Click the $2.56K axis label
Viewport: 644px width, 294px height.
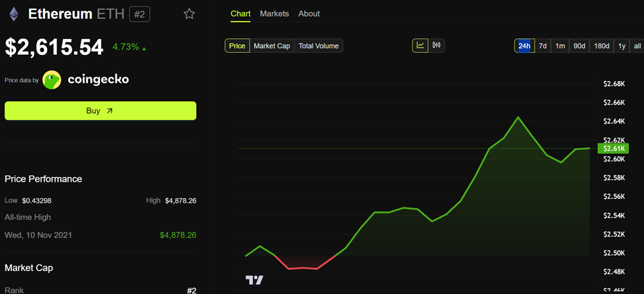click(614, 197)
